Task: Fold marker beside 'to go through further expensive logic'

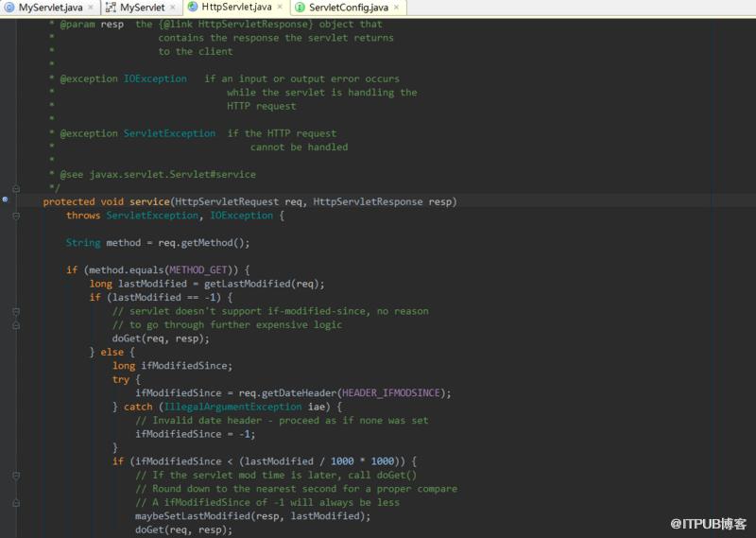Action: pos(16,325)
